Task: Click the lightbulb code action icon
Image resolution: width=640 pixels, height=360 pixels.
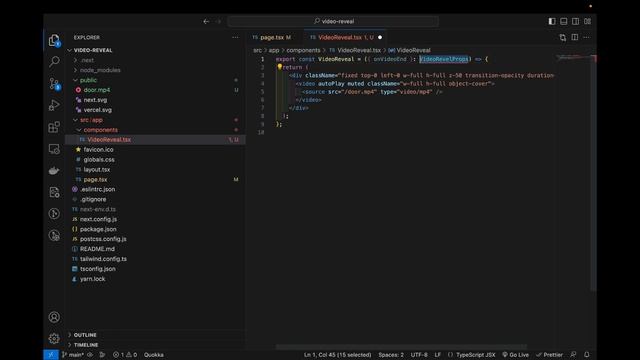Action: click(280, 67)
